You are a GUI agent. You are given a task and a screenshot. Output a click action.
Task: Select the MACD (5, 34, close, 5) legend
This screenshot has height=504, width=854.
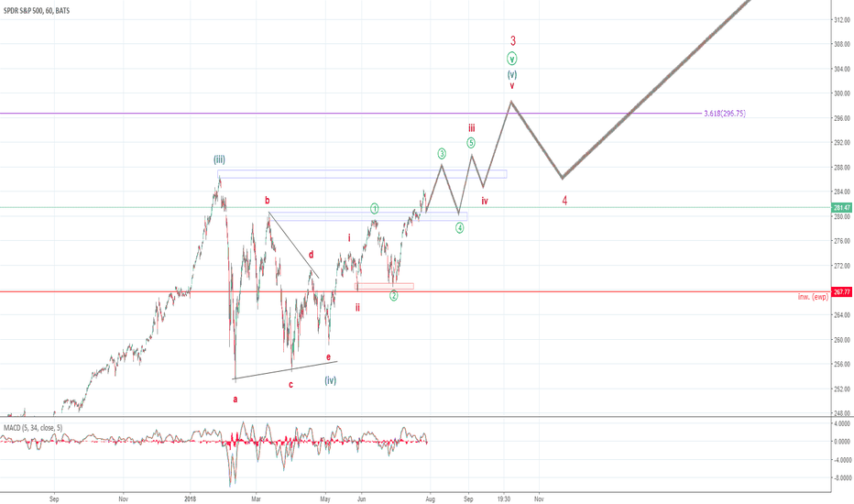[x=33, y=428]
